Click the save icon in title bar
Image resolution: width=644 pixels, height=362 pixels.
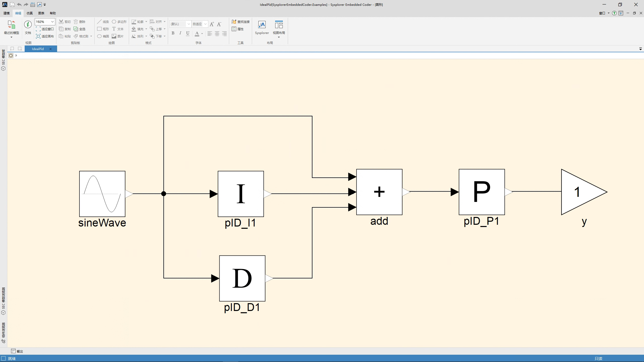(x=12, y=5)
